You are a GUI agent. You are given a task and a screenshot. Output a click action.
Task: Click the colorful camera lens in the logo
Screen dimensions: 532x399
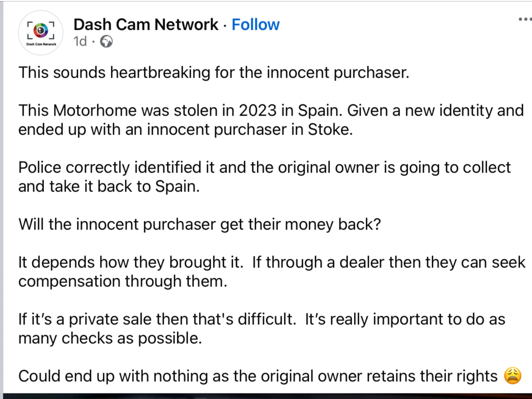(x=41, y=30)
